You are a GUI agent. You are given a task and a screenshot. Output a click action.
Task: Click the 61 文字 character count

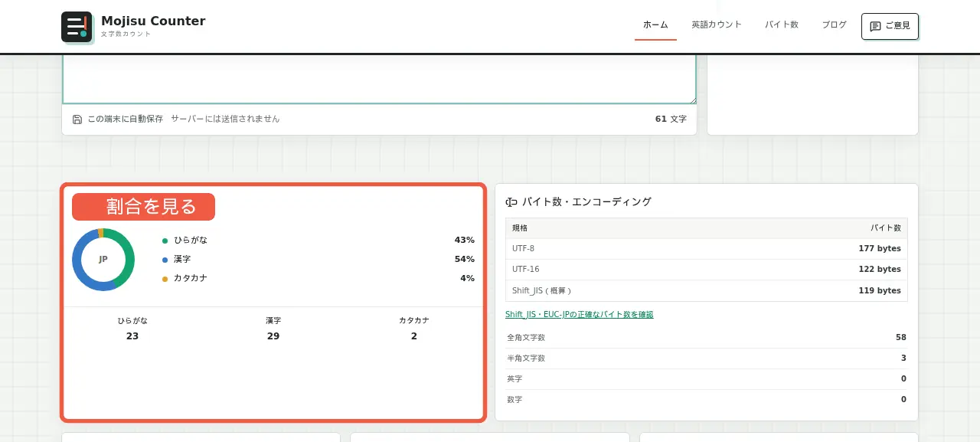671,120
